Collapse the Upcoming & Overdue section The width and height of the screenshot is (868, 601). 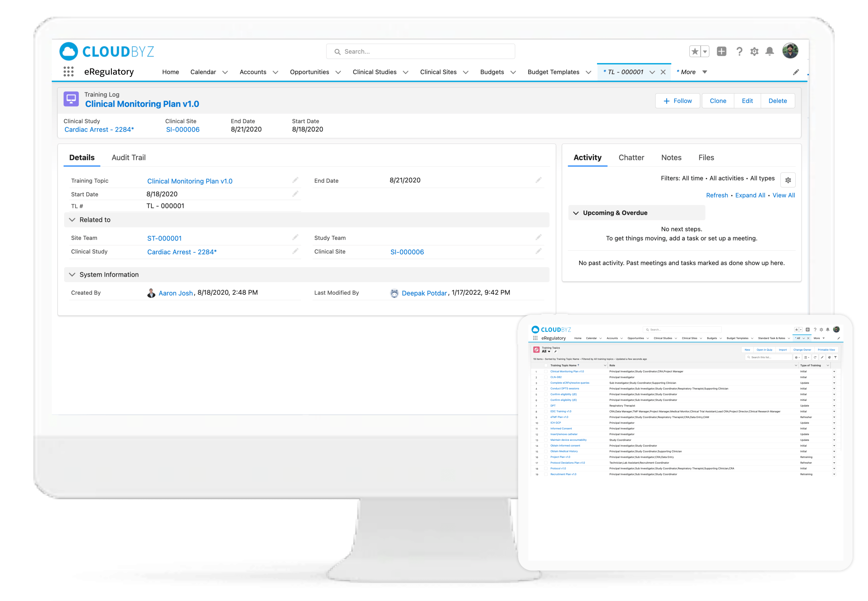pos(576,213)
